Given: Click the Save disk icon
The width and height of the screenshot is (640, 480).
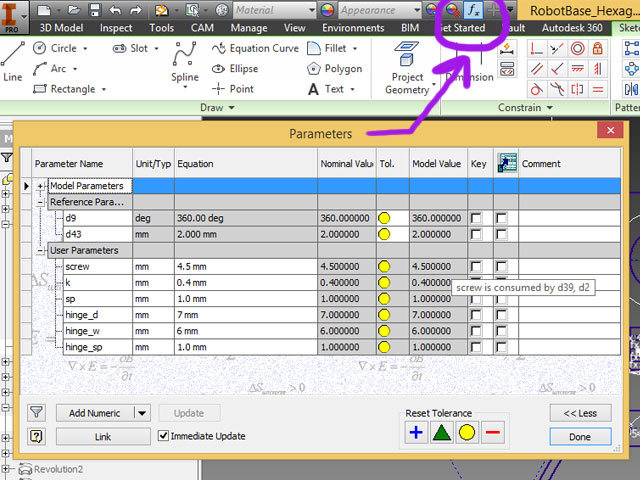Looking at the screenshot, I should (95, 10).
